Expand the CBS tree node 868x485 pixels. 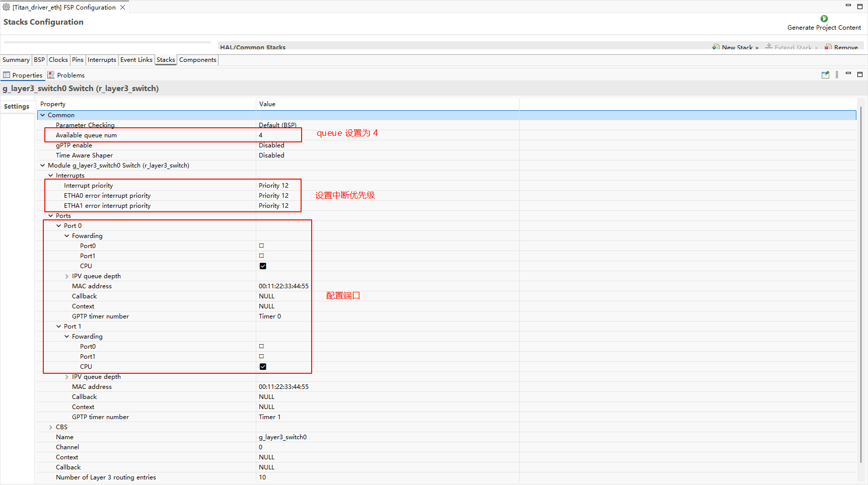[x=50, y=427]
